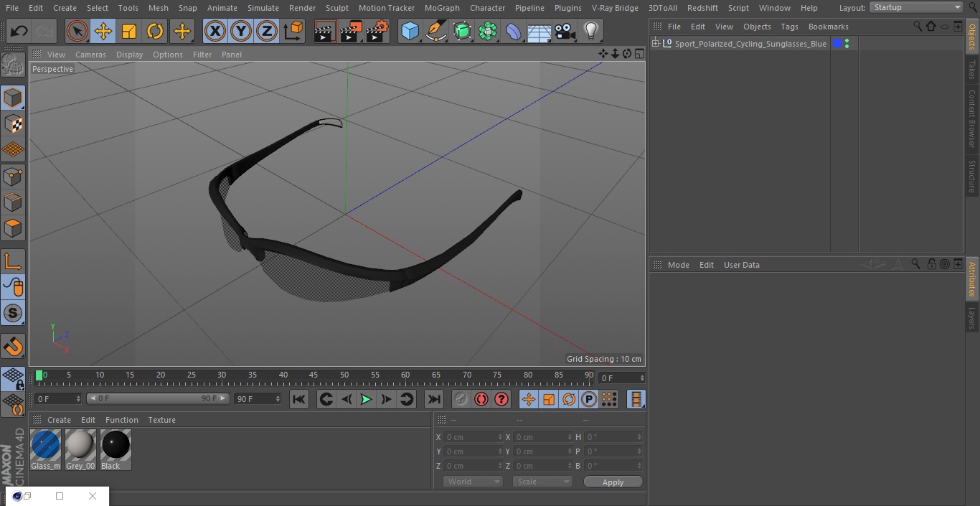Image resolution: width=980 pixels, height=506 pixels.
Task: Open Attributes User Data menu
Action: tap(741, 265)
